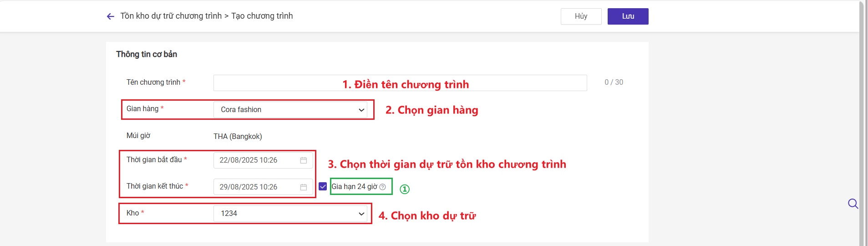The height and width of the screenshot is (246, 868).
Task: Click the Hủy button
Action: pos(581,16)
